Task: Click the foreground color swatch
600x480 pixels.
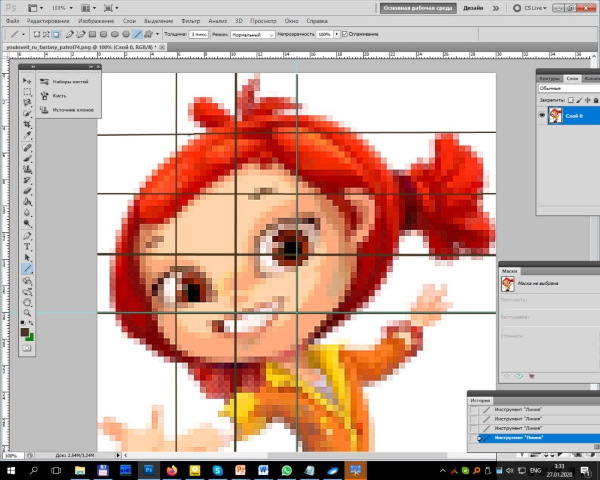Action: click(x=24, y=332)
